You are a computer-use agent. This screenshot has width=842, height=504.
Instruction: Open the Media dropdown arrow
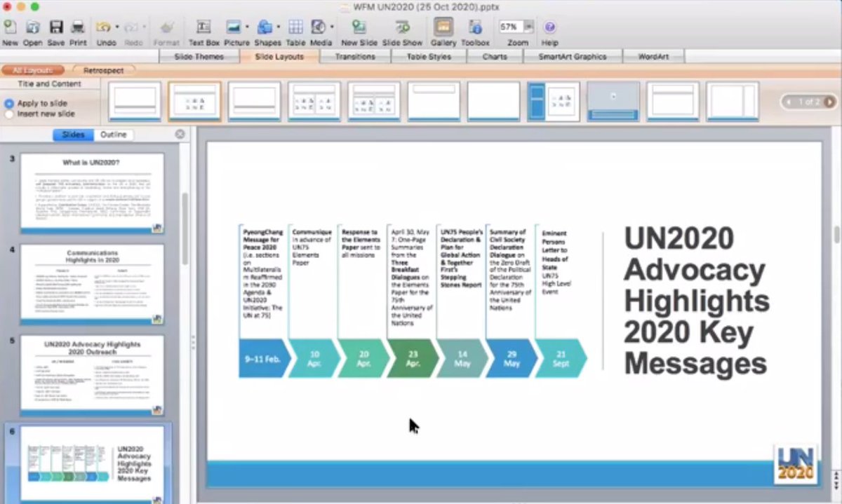click(x=332, y=27)
